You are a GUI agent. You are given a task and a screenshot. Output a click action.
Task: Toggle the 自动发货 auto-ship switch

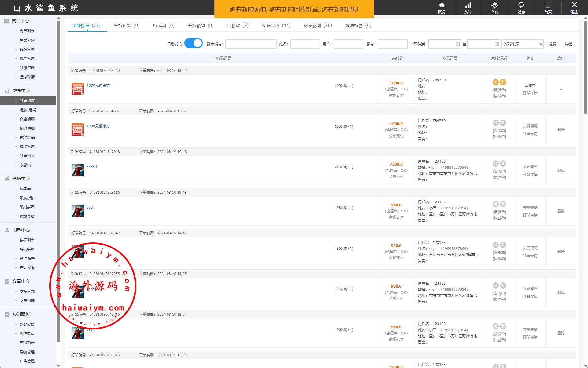tap(193, 43)
